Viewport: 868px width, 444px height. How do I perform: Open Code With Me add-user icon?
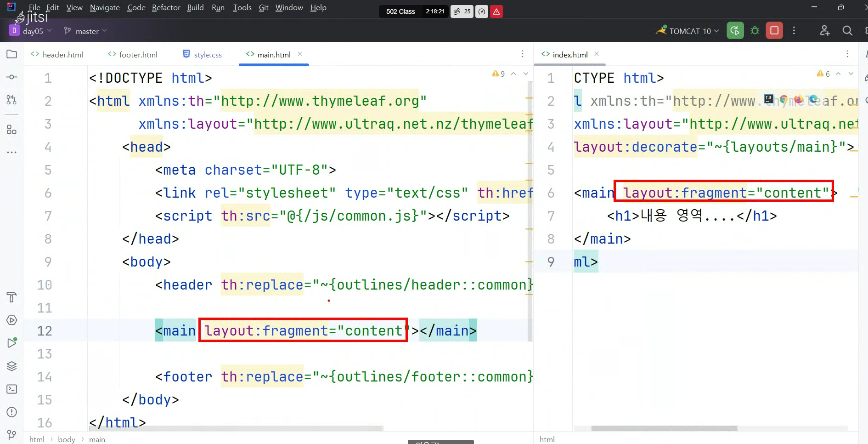point(825,31)
